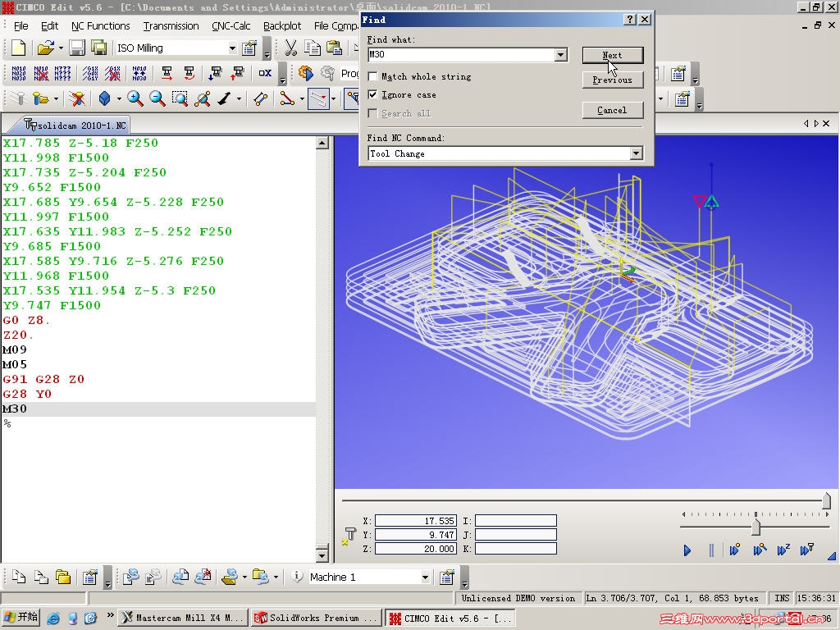Open the Find NC Command dropdown

click(637, 153)
